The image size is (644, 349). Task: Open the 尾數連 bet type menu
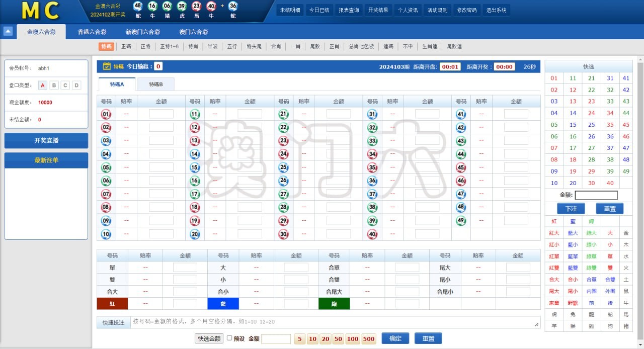pos(454,46)
